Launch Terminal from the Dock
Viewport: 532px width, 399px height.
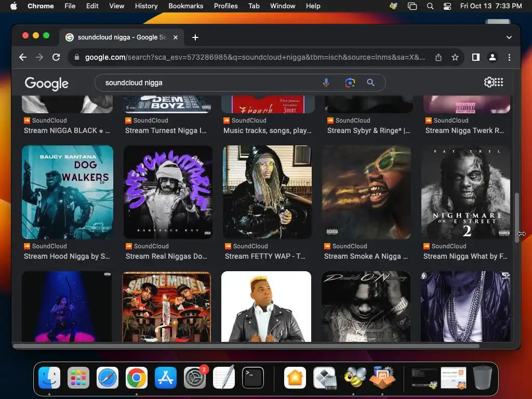click(x=253, y=378)
